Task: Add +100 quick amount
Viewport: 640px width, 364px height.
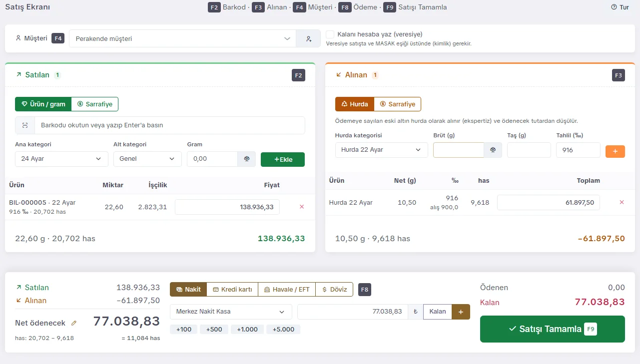Action: click(183, 330)
